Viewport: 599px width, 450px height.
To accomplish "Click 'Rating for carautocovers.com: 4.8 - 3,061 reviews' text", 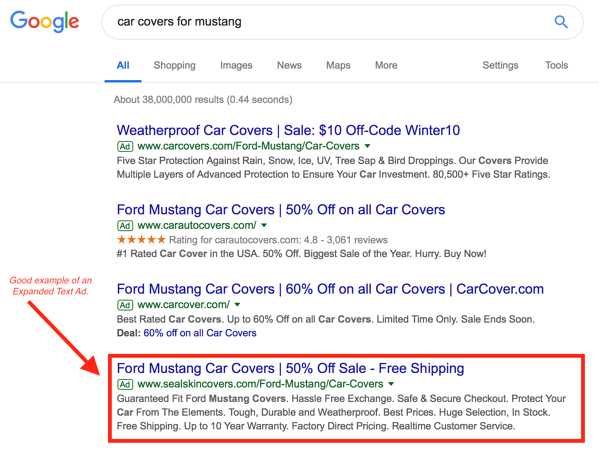I will tap(278, 240).
